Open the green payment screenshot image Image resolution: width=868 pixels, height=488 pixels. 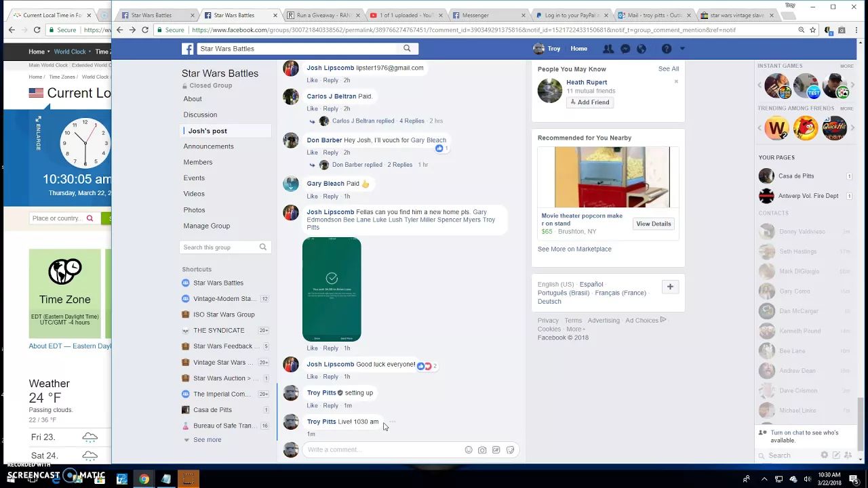(x=332, y=289)
